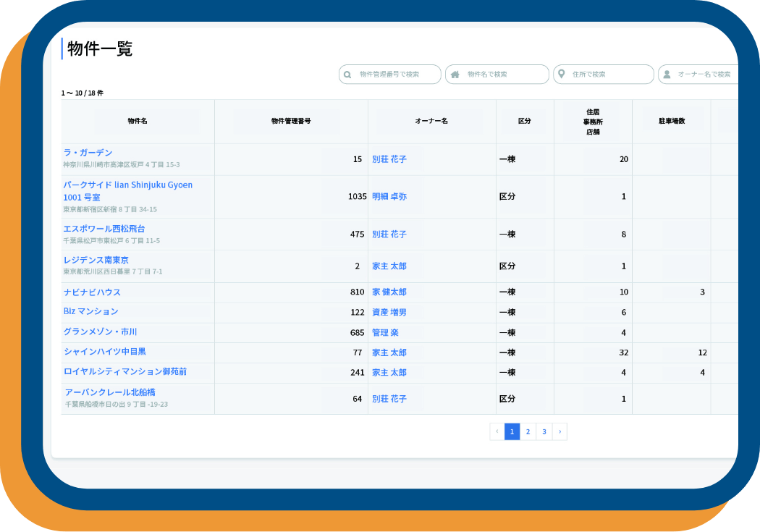Viewport: 760px width, 532px height.
Task: Focus the オーナー名で検索 search field
Action: [x=698, y=74]
